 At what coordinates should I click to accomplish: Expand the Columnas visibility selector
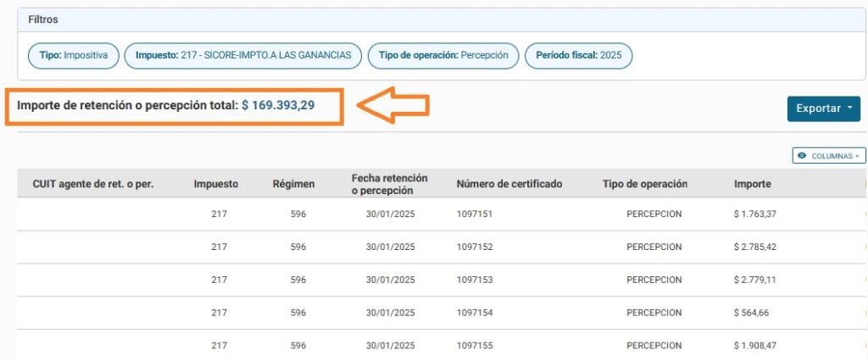click(828, 156)
